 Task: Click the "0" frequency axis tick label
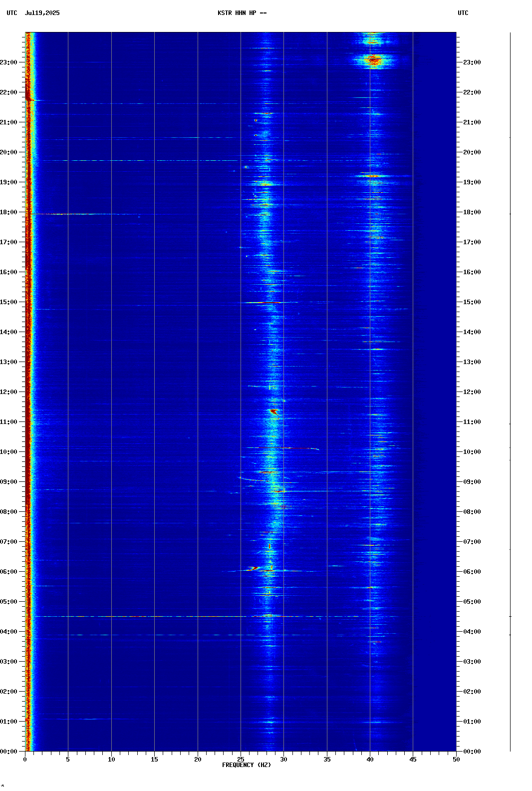pos(25,760)
